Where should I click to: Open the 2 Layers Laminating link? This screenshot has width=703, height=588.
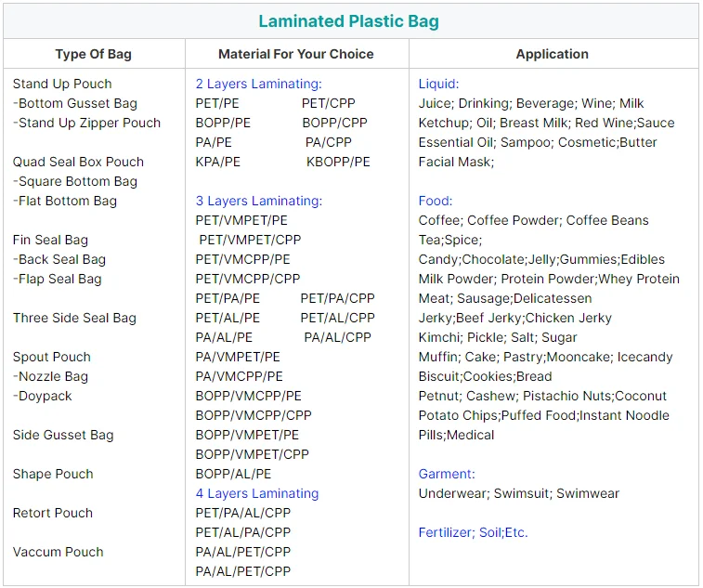pyautogui.click(x=258, y=84)
